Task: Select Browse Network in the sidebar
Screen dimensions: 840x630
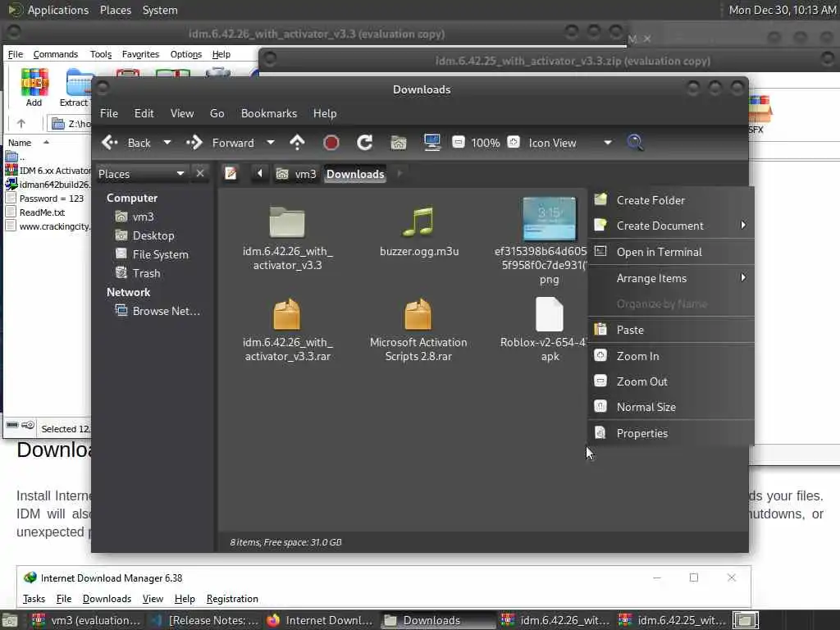Action: [158, 311]
